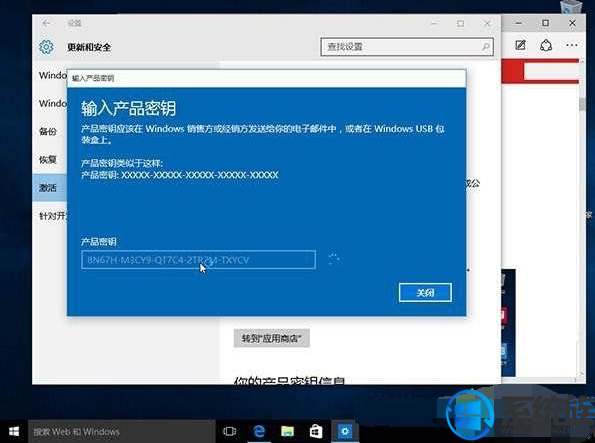Image resolution: width=595 pixels, height=443 pixels.
Task: Click the search magnifier in 查找设置 box
Action: pyautogui.click(x=485, y=47)
